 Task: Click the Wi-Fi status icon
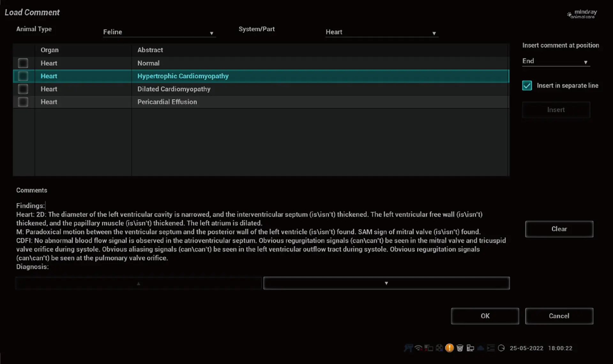click(418, 348)
